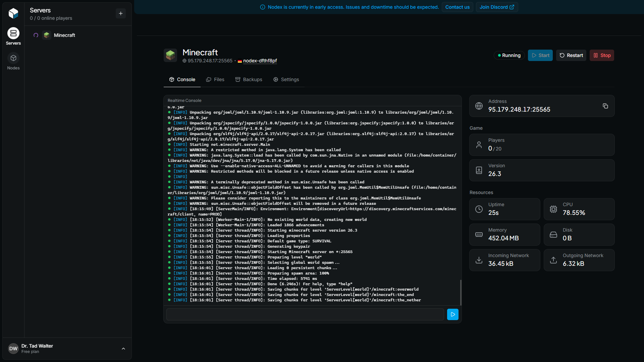This screenshot has height=362, width=644.
Task: Click the CPU chip icon
Action: pos(553,209)
